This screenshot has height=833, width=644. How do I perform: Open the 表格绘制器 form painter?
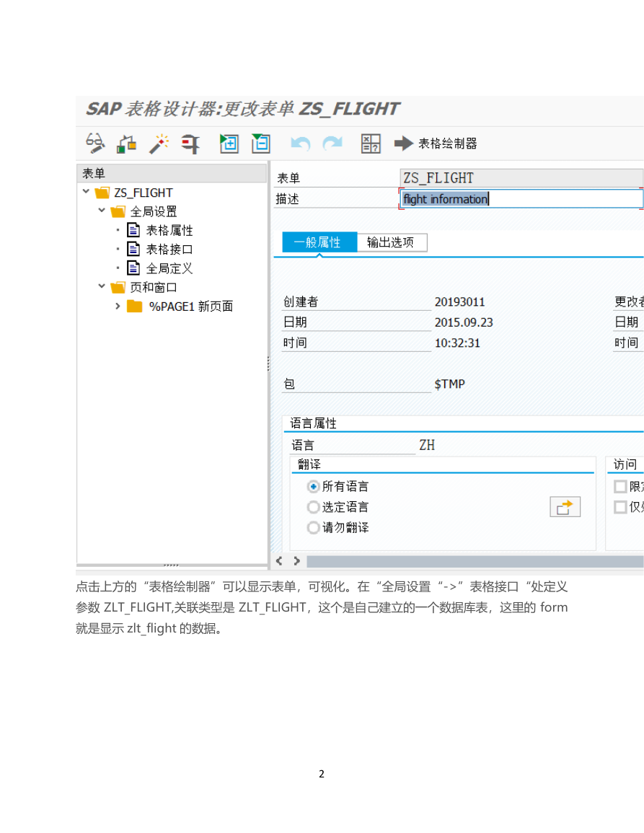(x=435, y=144)
